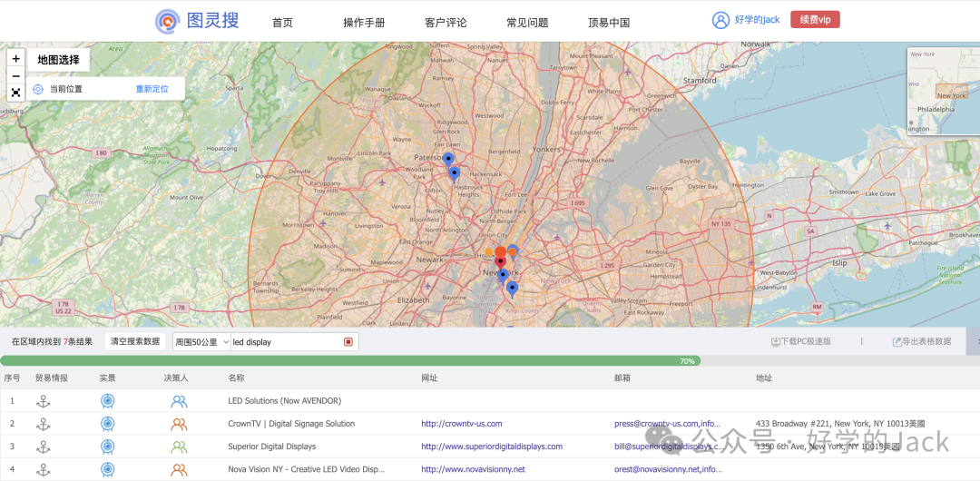Viewport: 980px width, 481px height.
Task: Open trade info anchor for CrownTV row
Action: click(44, 424)
